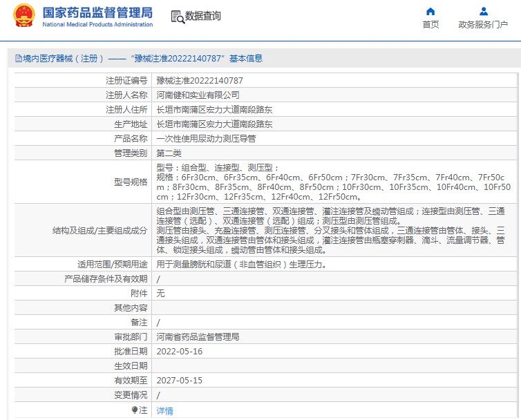Click intended use 用于测量膀胱和尿道 text
The image size is (521, 420).
[242, 265]
